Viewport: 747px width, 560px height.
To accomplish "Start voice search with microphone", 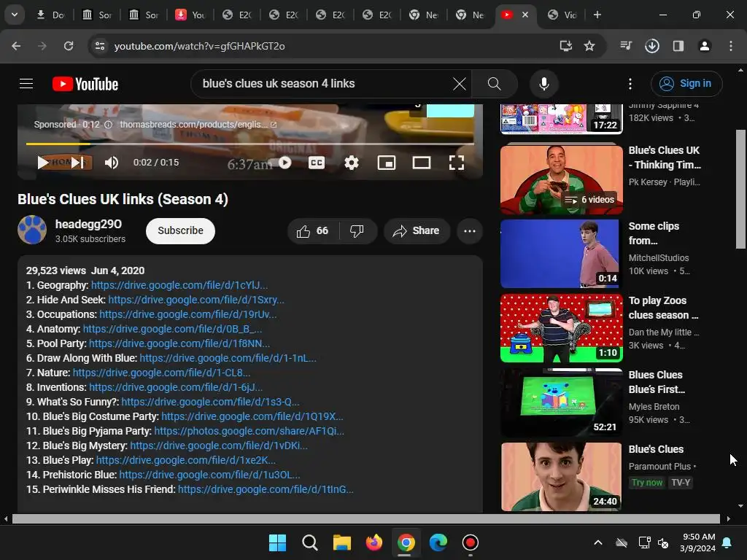I will tap(543, 84).
